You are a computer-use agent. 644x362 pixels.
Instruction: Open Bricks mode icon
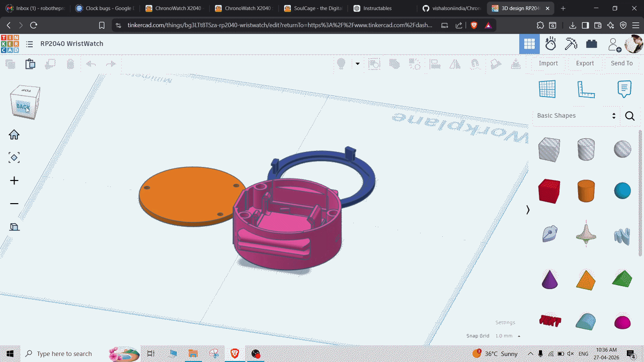[592, 44]
